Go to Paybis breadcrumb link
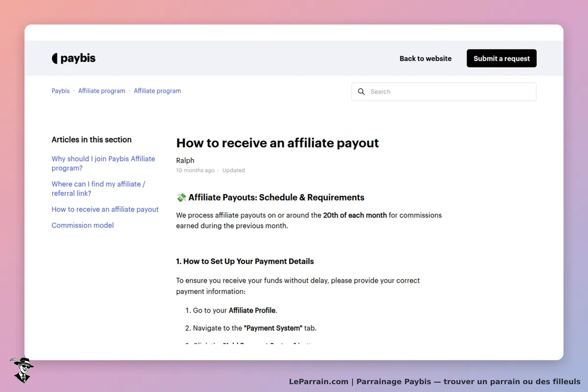 (61, 91)
